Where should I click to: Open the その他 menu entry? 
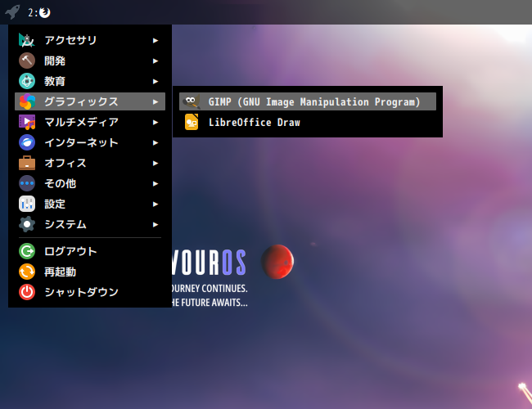tap(90, 183)
